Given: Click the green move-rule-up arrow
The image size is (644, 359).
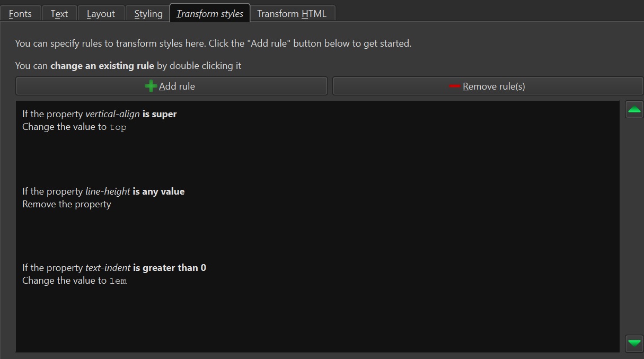Looking at the screenshot, I should pos(634,110).
